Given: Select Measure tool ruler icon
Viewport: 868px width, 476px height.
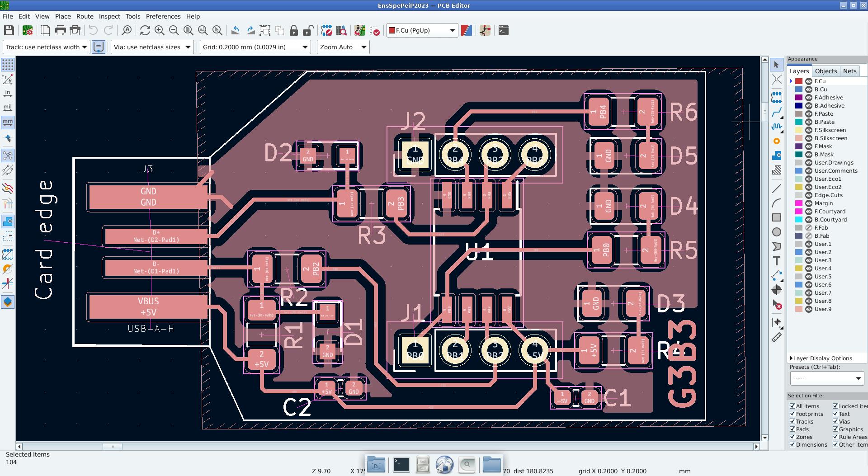Looking at the screenshot, I should tap(776, 337).
